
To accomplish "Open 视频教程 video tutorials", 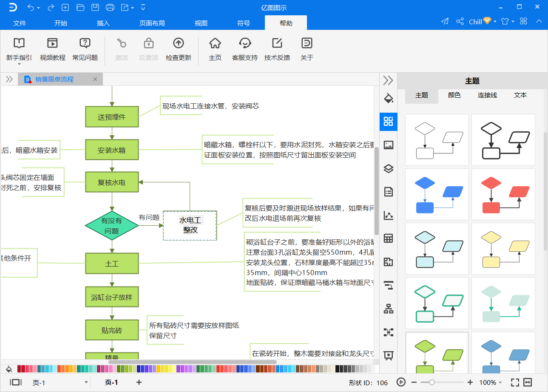I will coord(52,43).
